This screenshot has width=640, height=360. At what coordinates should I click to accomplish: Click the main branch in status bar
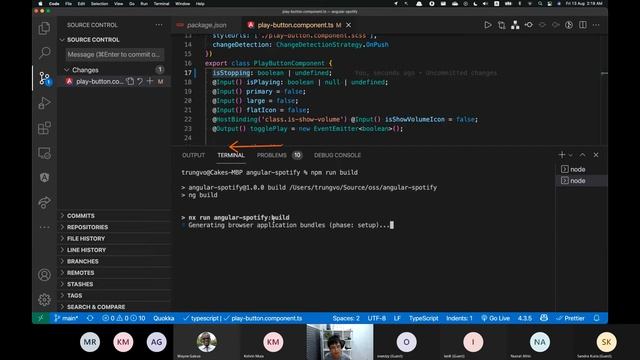pos(66,318)
